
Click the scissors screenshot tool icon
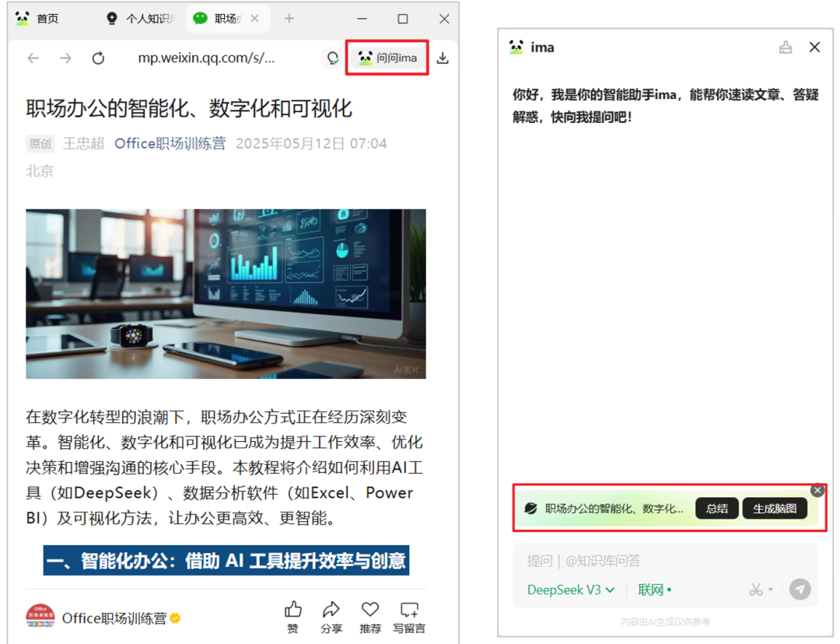pos(755,590)
